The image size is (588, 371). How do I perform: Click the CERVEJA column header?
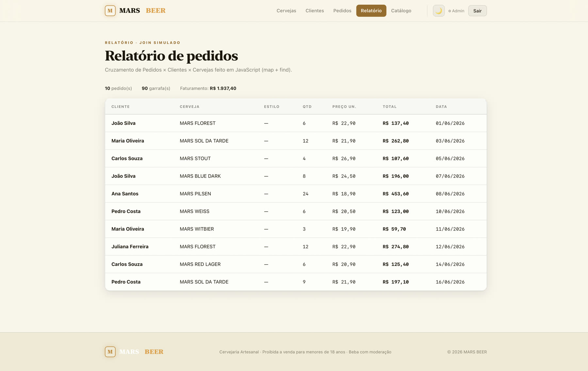[x=189, y=107]
